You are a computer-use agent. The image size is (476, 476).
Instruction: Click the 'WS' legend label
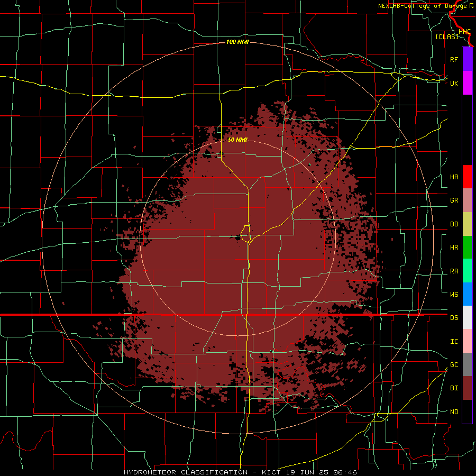[x=454, y=294]
